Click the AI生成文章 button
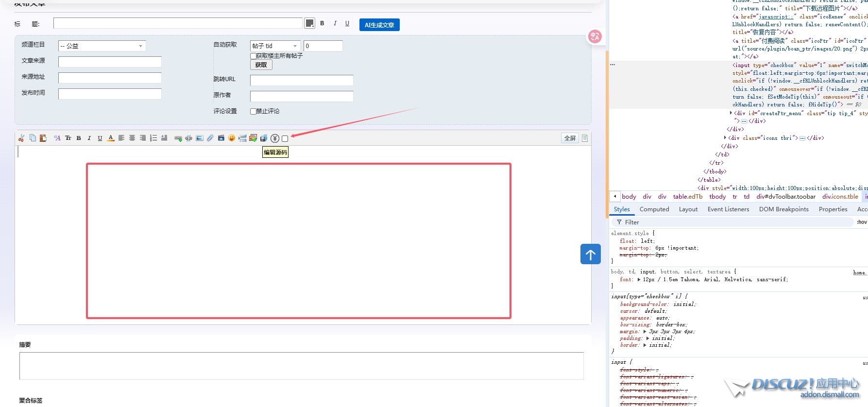The height and width of the screenshot is (407, 868). click(x=379, y=25)
